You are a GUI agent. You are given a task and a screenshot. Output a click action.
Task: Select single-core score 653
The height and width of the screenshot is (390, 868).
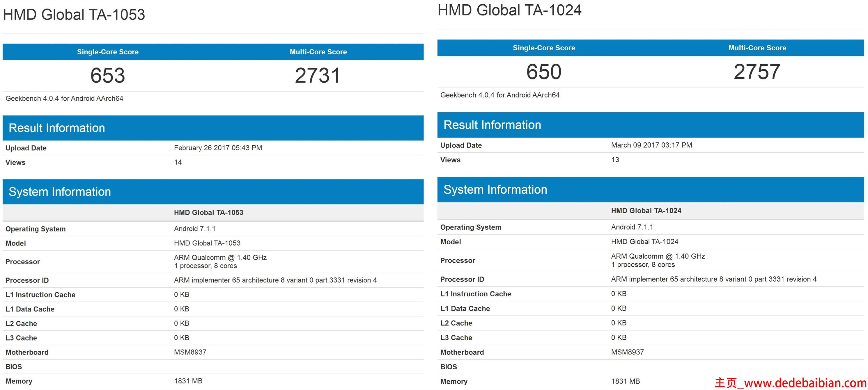coord(108,75)
